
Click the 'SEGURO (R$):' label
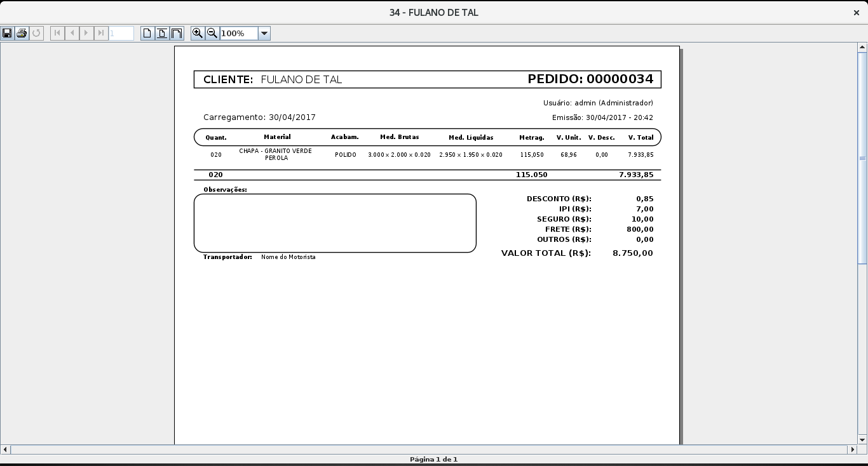click(564, 219)
